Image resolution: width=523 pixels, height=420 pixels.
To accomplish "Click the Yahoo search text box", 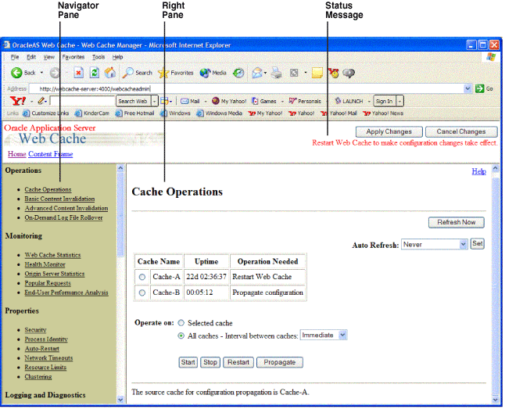I will tap(82, 101).
